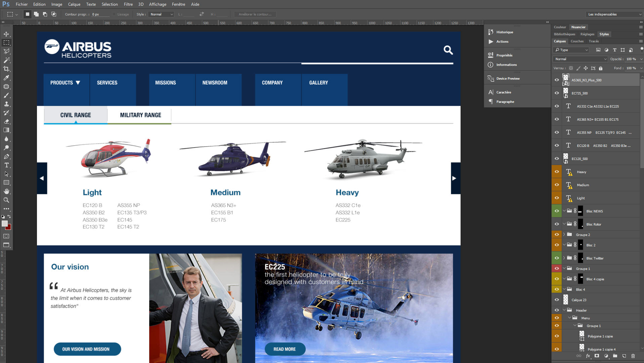Hide the Calque 23 layer
This screenshot has width=644, height=363.
click(x=557, y=300)
